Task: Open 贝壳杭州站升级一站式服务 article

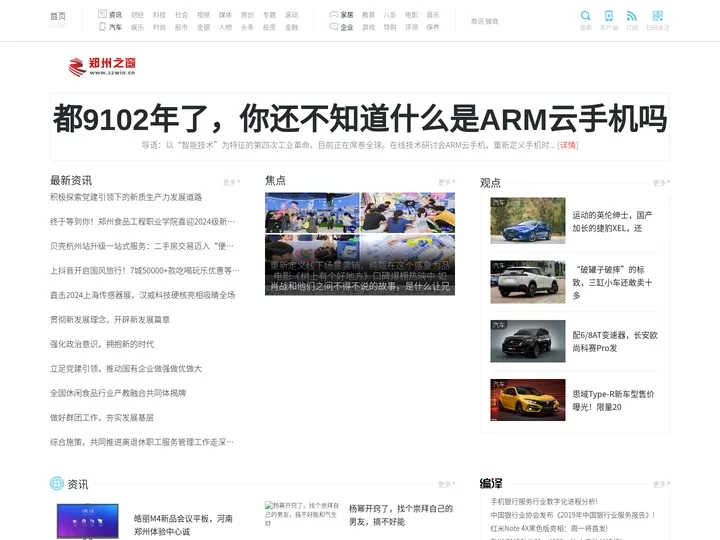Action: [x=142, y=246]
